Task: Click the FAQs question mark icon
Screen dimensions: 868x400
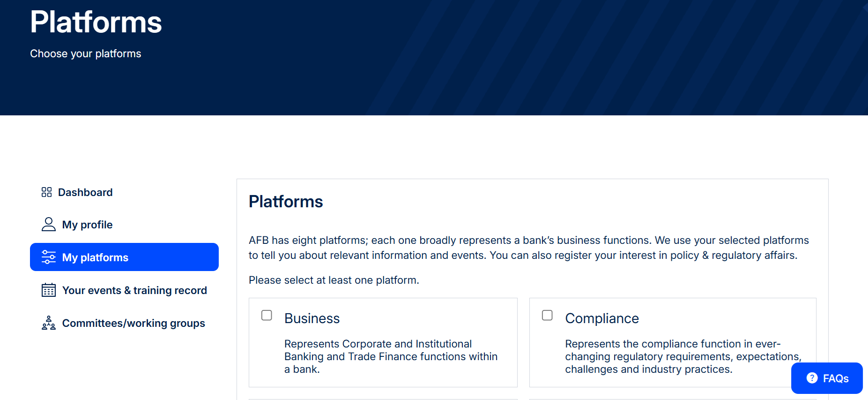Action: point(812,378)
